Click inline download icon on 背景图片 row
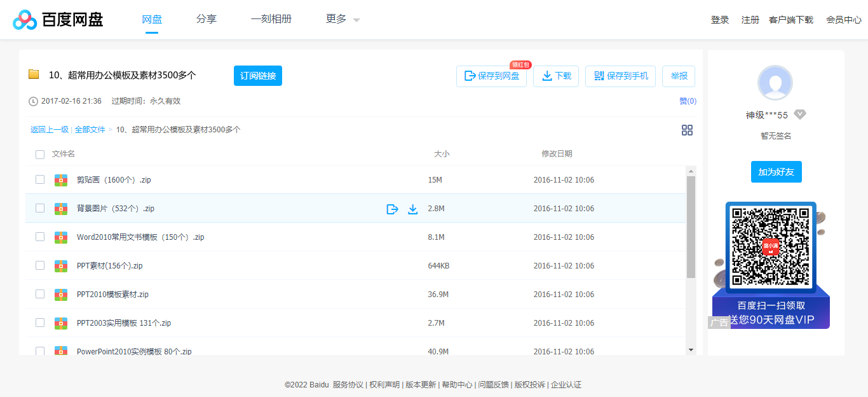This screenshot has height=397, width=868. tap(412, 208)
